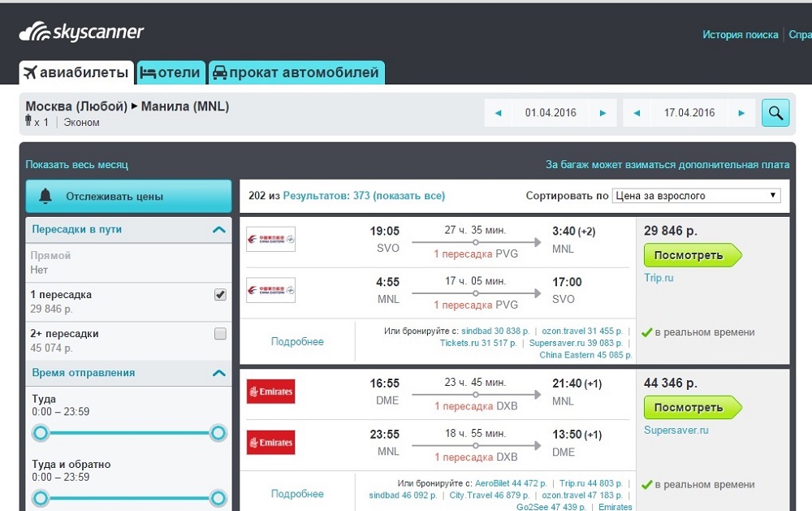
Task: Open the Supersaver.ru provider link under 44 346 р.
Action: [x=676, y=430]
